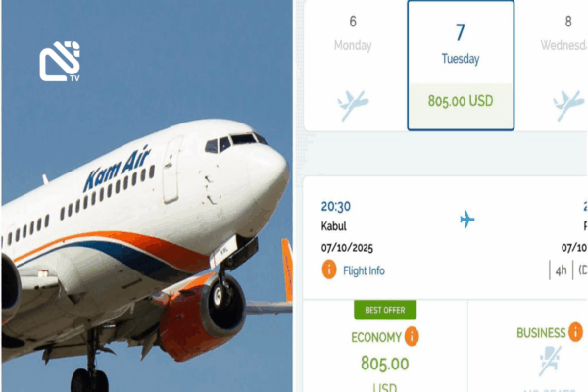Click the info icon next to BUSINESS
The width and height of the screenshot is (588, 392).
click(575, 332)
